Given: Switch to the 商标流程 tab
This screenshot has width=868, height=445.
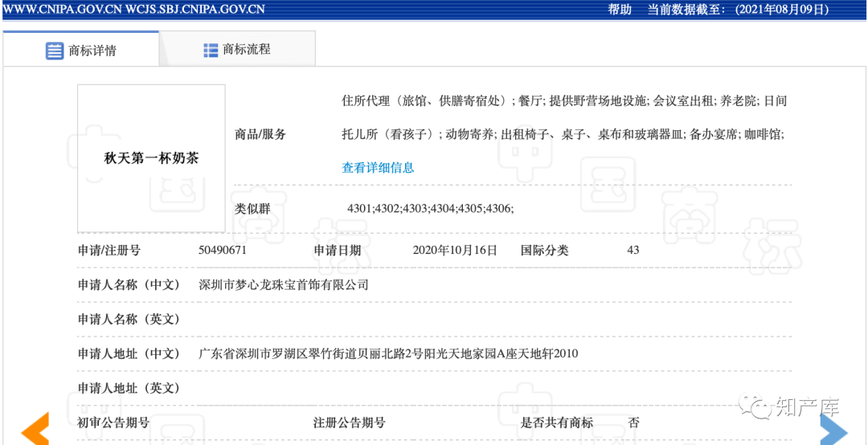Looking at the screenshot, I should (x=237, y=49).
